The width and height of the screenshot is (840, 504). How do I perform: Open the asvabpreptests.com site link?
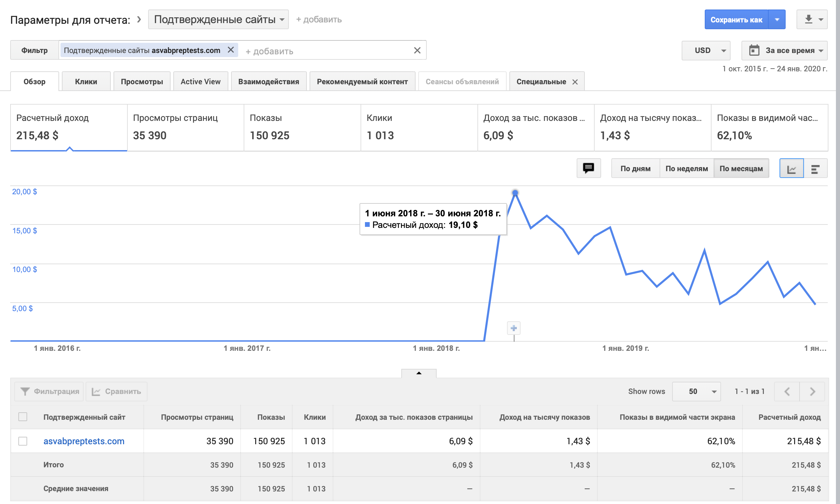point(84,441)
